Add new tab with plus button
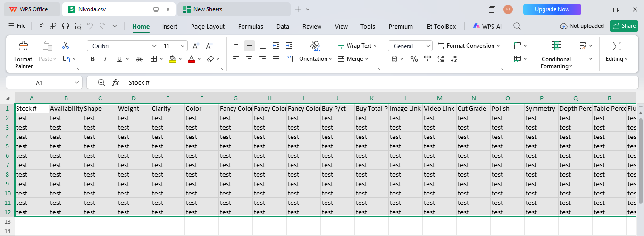 pyautogui.click(x=298, y=9)
